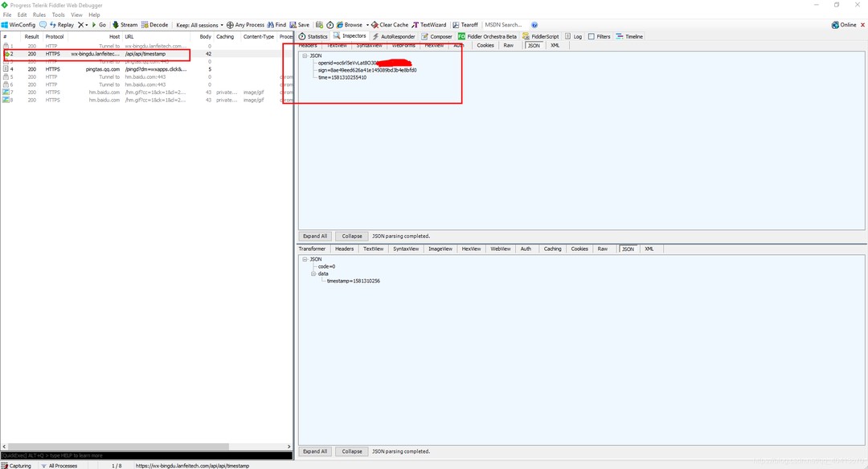Screen dimensions: 868x469
Task: Click Collapse button in response inspector
Action: pyautogui.click(x=352, y=451)
